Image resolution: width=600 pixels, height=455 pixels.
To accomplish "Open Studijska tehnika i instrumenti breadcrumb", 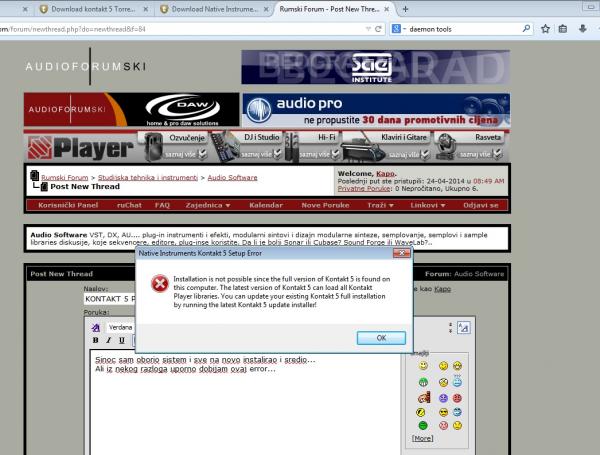I will point(148,178).
